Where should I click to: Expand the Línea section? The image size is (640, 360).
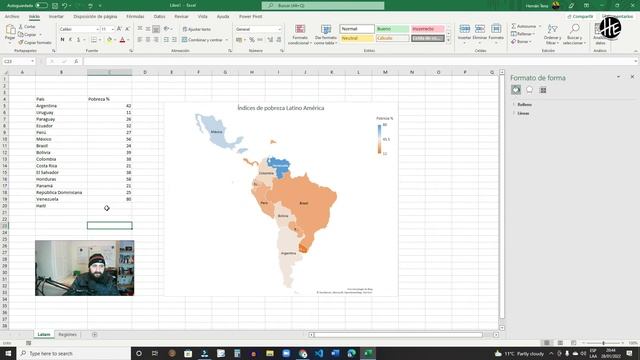(522, 113)
